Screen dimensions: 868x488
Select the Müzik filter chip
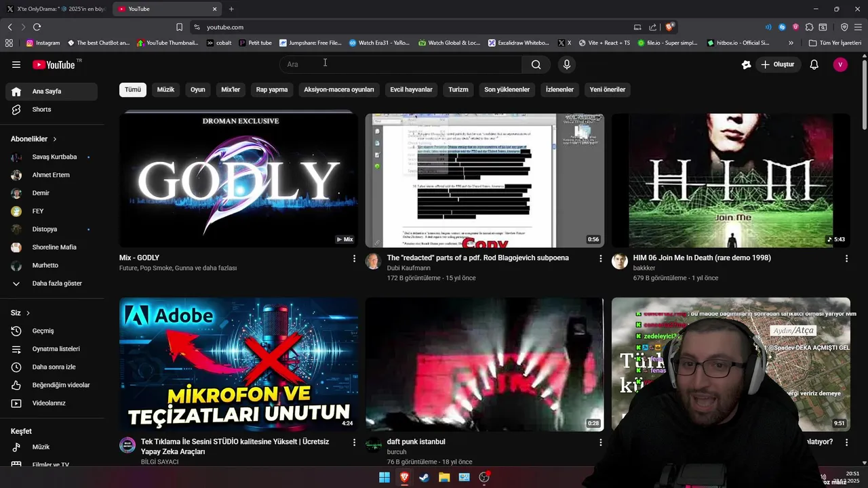click(x=165, y=89)
